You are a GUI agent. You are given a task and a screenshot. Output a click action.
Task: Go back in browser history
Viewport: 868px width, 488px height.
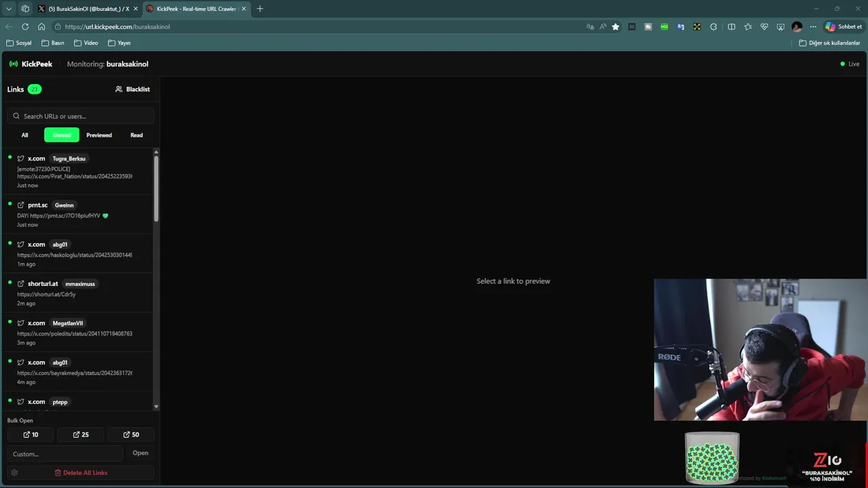click(x=9, y=26)
